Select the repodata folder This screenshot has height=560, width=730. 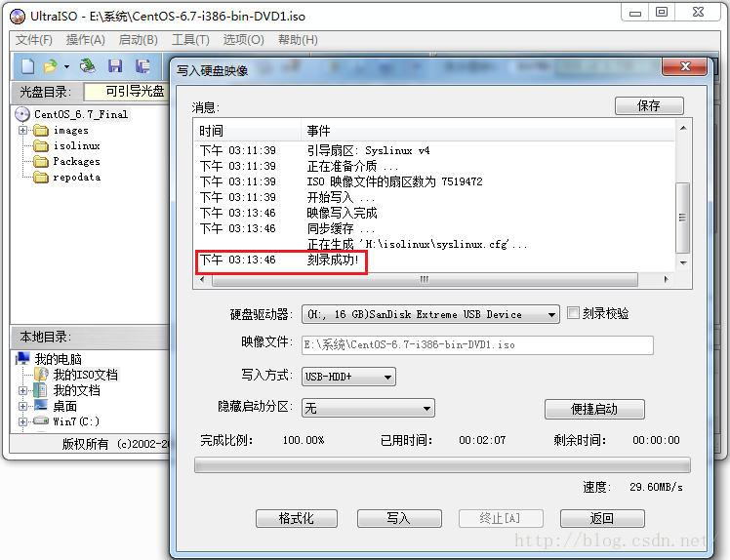pos(77,178)
